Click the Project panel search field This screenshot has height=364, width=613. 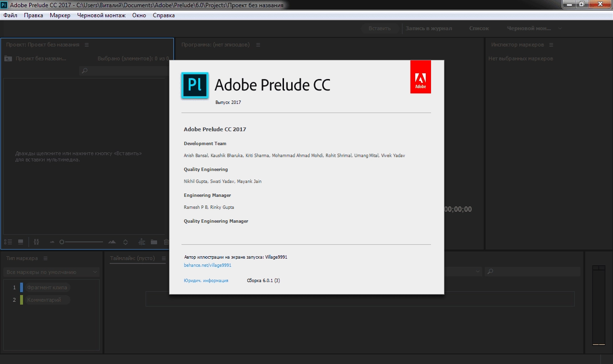click(124, 71)
